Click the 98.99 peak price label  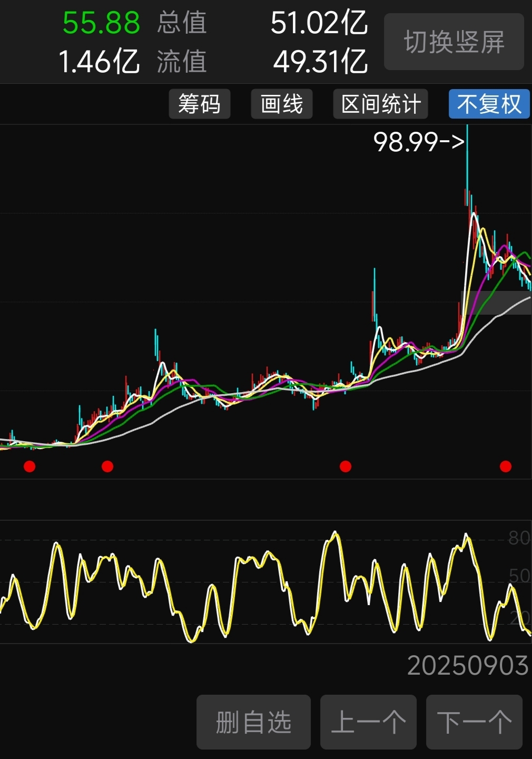click(419, 142)
